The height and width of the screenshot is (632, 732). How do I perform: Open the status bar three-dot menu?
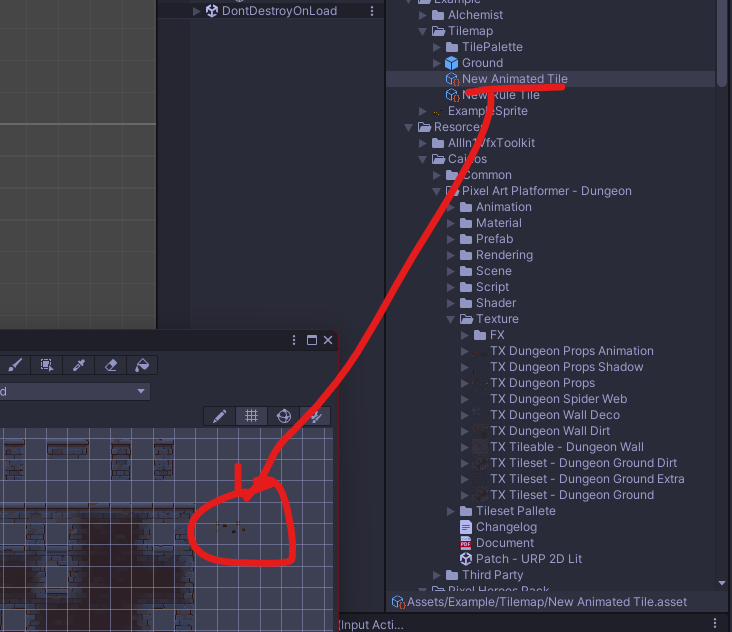[x=715, y=623]
